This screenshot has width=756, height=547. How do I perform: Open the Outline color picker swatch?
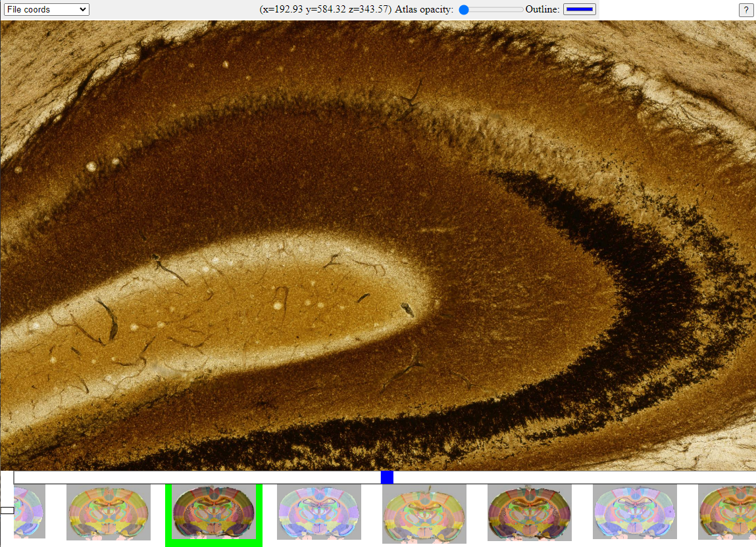(x=579, y=9)
